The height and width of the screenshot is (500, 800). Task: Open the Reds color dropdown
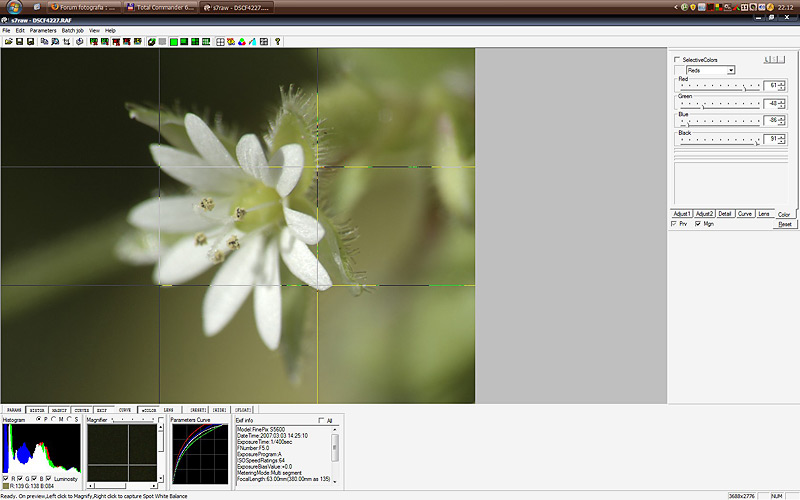[x=710, y=70]
